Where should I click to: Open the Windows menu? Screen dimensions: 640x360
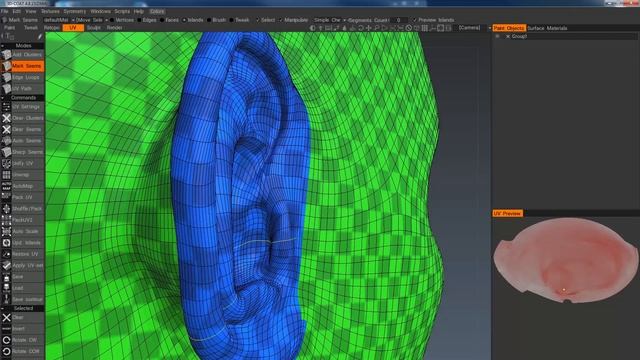pos(100,11)
